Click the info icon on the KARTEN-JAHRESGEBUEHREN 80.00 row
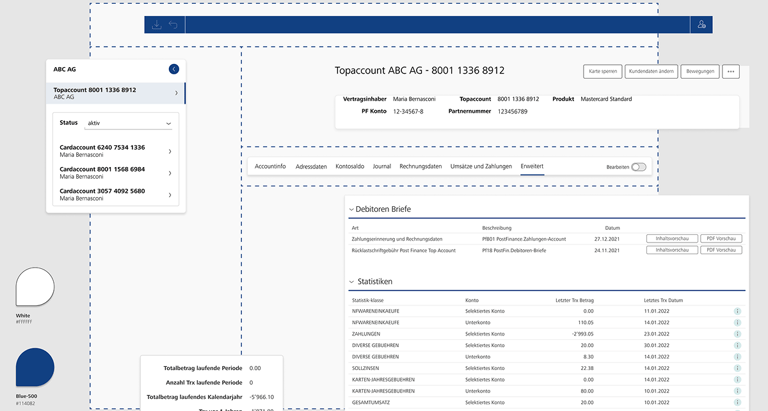The height and width of the screenshot is (411, 768). [737, 391]
